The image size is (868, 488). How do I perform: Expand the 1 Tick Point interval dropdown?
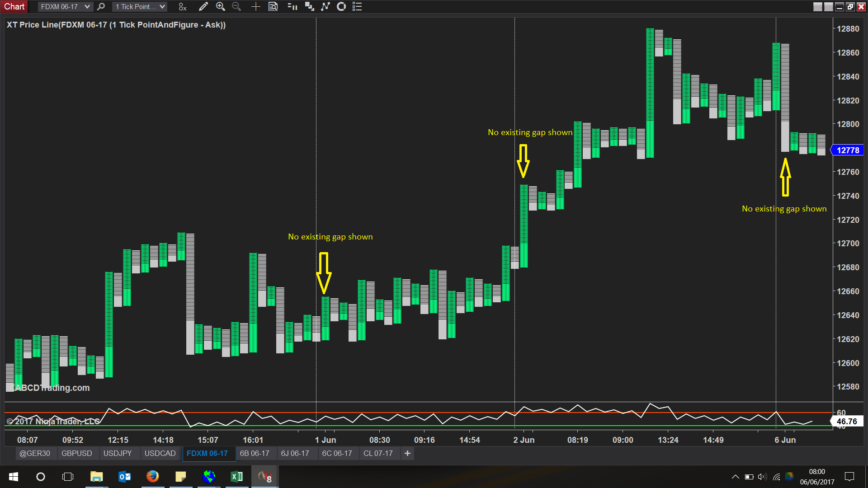[162, 7]
